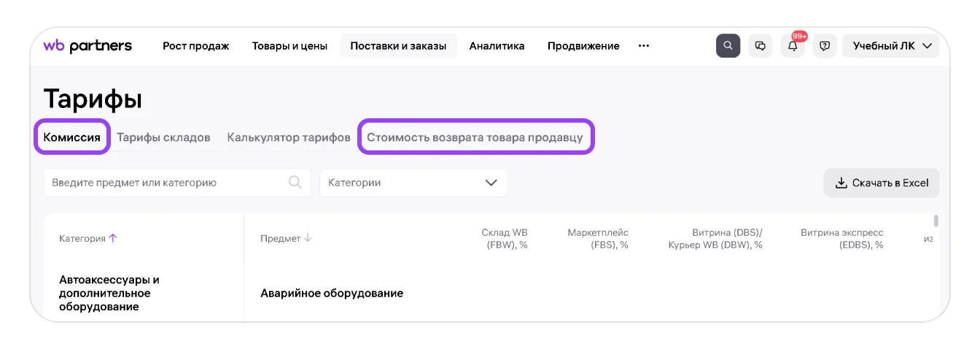Click the help feedback icon

tap(825, 46)
